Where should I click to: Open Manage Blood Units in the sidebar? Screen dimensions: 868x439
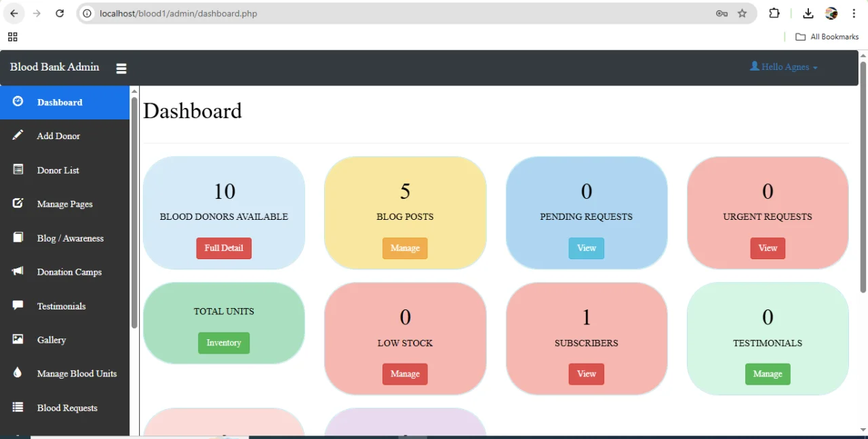coord(64,374)
